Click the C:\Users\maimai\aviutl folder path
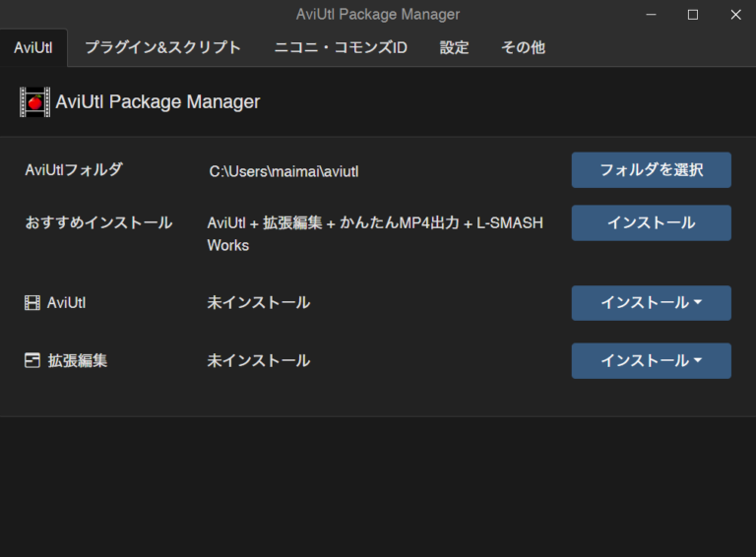This screenshot has height=557, width=756. [x=283, y=171]
